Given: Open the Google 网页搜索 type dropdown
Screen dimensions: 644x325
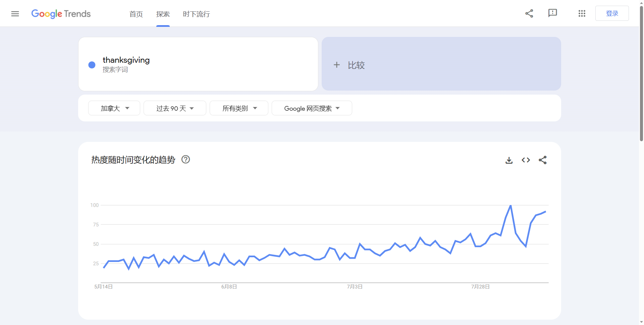Looking at the screenshot, I should 312,108.
